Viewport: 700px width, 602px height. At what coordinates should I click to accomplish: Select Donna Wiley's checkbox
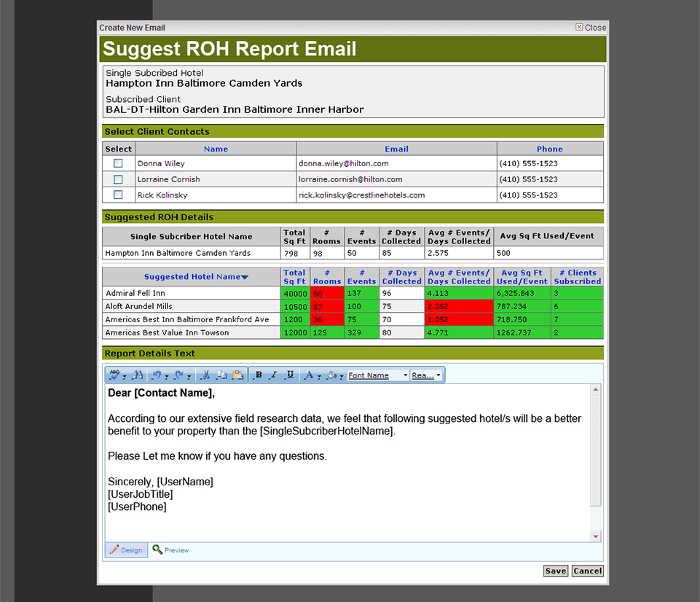tap(118, 163)
